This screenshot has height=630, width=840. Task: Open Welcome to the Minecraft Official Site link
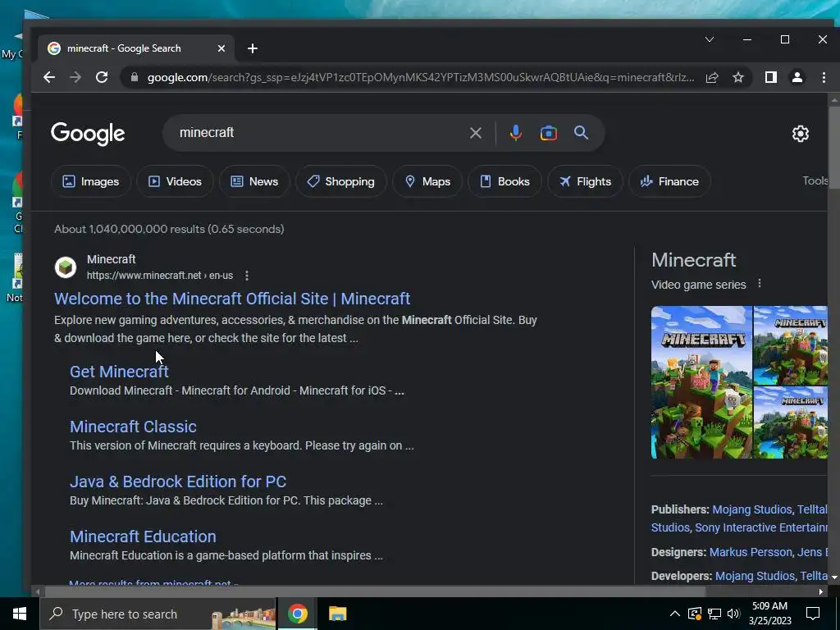[232, 299]
